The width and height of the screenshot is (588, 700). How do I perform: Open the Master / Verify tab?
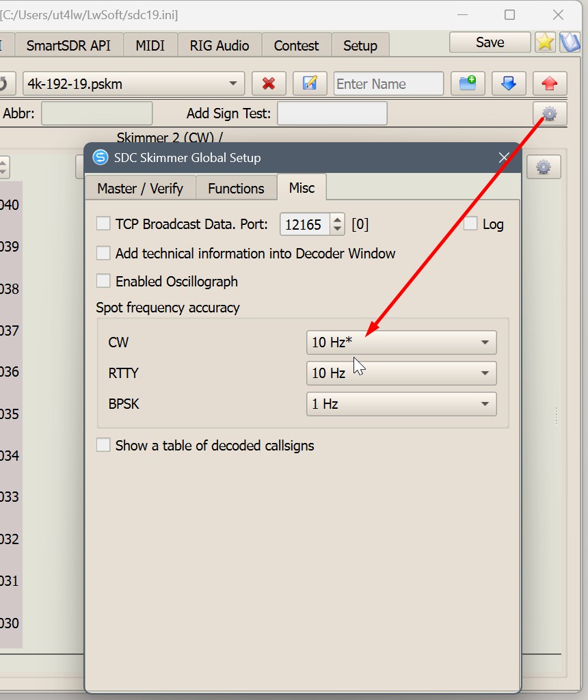tap(140, 189)
